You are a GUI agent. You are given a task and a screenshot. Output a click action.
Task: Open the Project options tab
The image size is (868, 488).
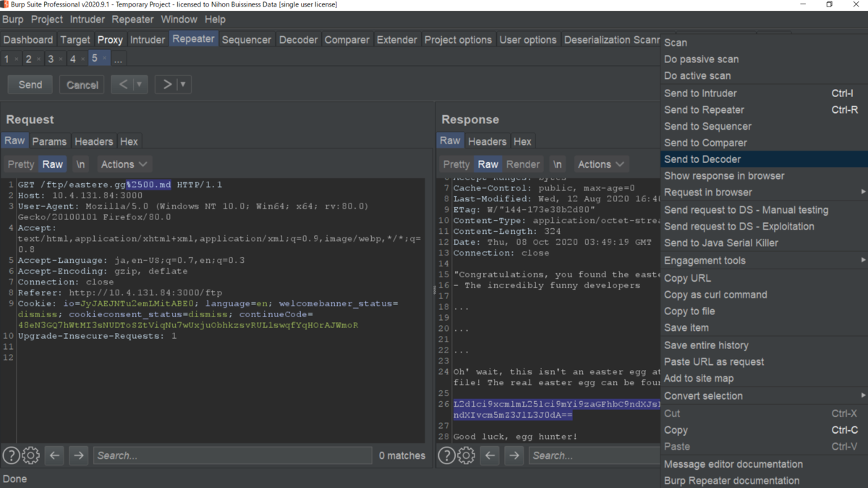458,40
